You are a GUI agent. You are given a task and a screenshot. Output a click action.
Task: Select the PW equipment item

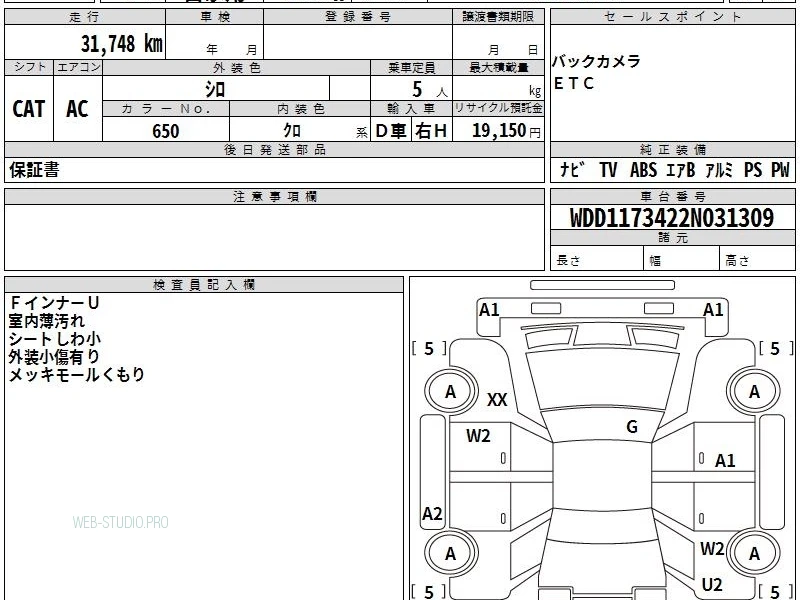(x=780, y=169)
